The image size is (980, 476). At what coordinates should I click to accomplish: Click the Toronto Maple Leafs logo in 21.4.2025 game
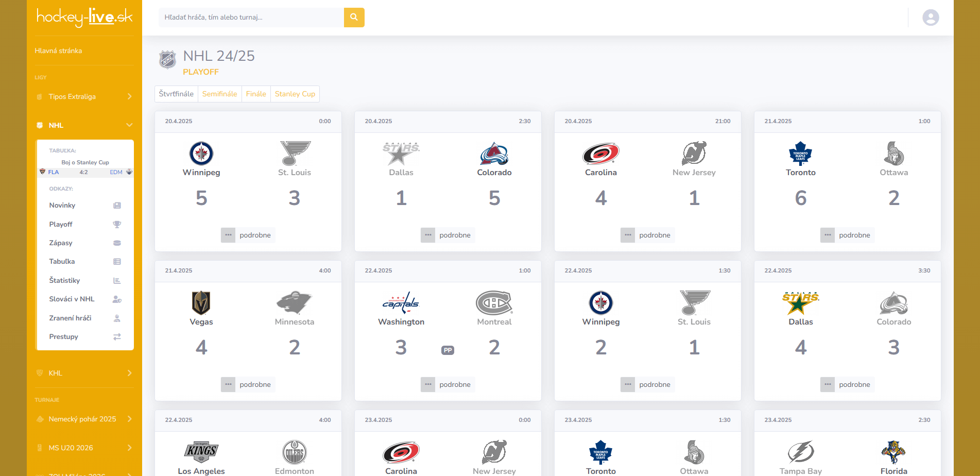[x=801, y=153]
